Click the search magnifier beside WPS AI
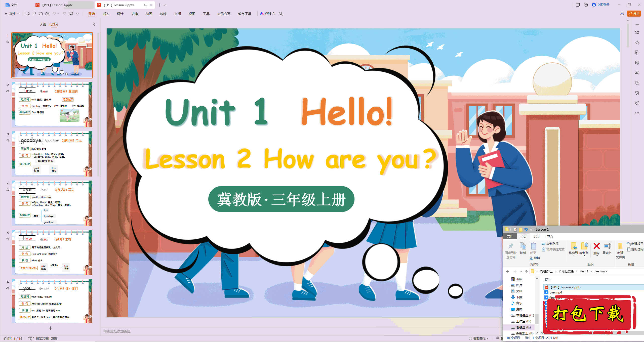 [281, 14]
